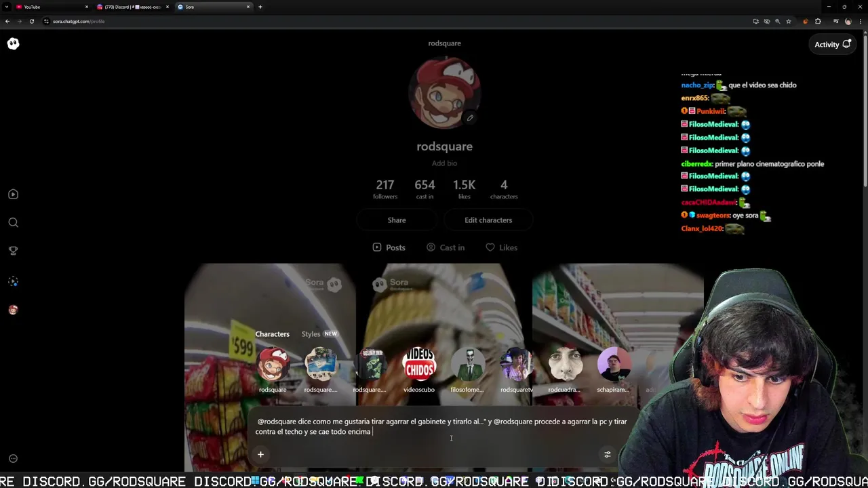Click the zoom magnifier icon in address bar
The width and height of the screenshot is (868, 488).
pyautogui.click(x=777, y=21)
